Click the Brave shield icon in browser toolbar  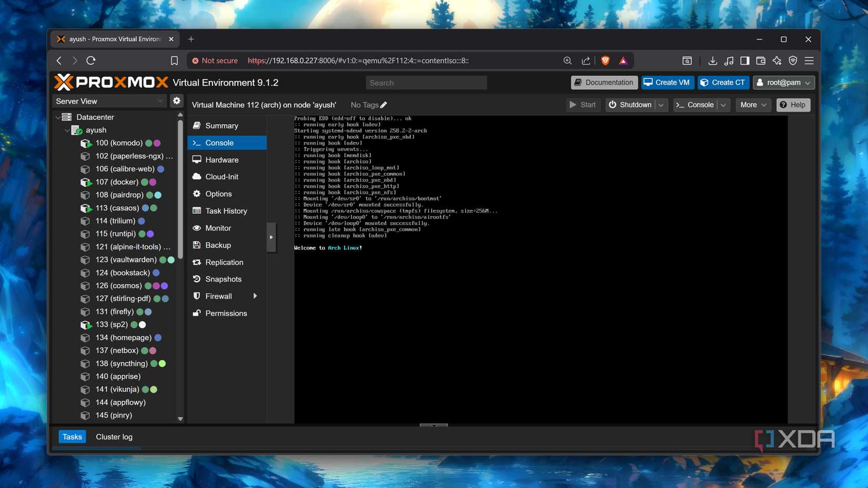point(605,60)
